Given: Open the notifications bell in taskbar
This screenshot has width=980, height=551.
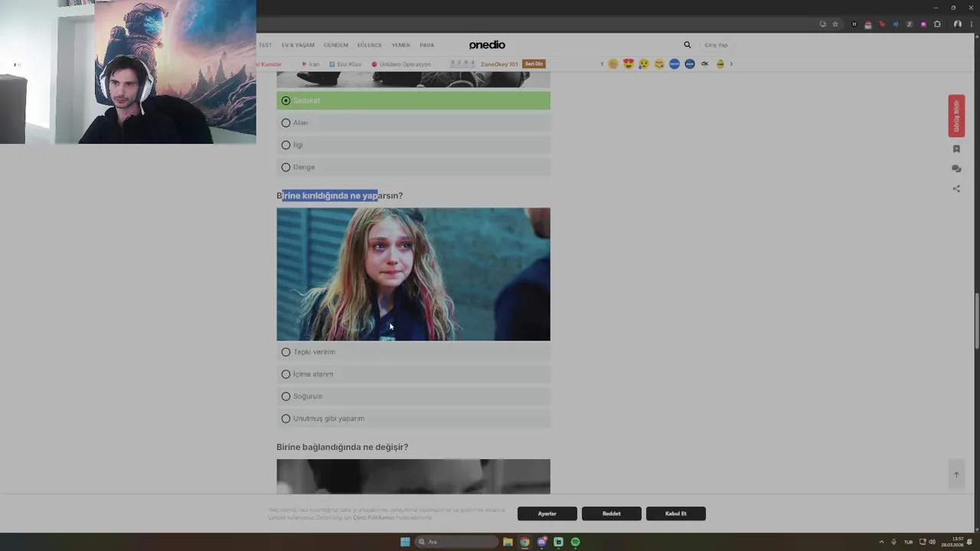Looking at the screenshot, I should click(970, 542).
